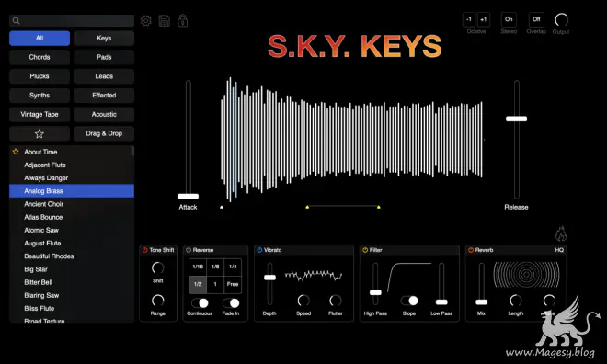Click the Output knob
607x364 pixels.
click(x=561, y=19)
